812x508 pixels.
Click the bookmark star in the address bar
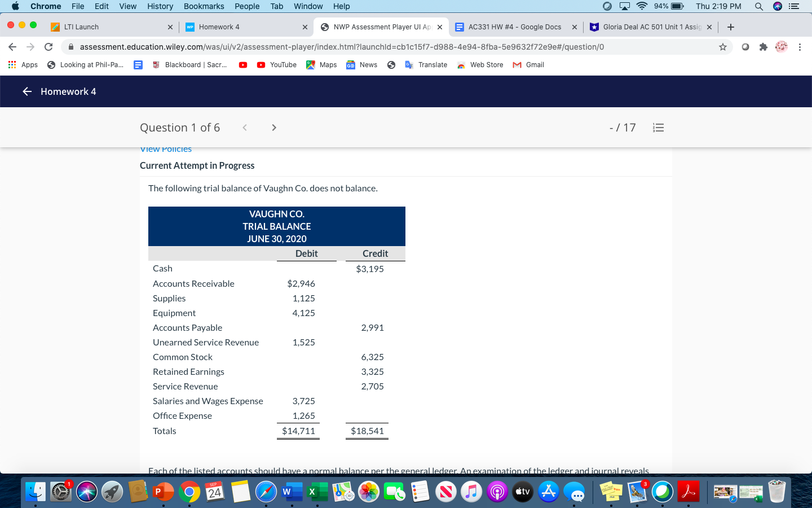[722, 48]
